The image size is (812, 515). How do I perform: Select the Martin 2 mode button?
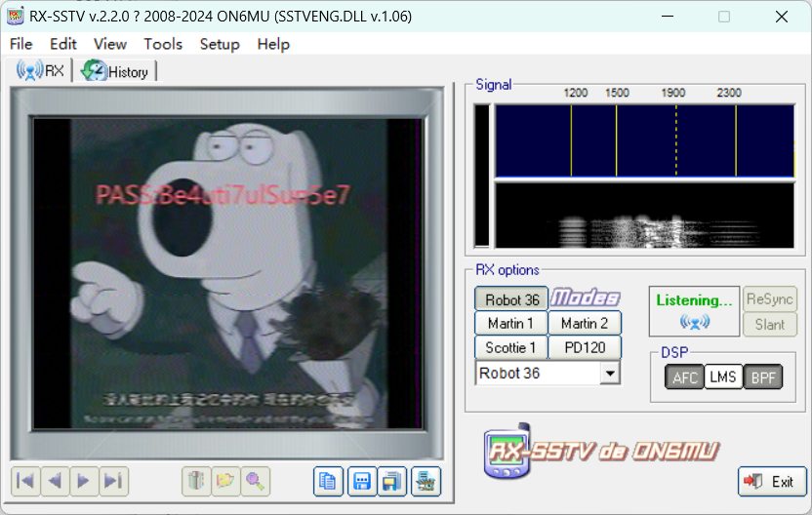pyautogui.click(x=585, y=324)
